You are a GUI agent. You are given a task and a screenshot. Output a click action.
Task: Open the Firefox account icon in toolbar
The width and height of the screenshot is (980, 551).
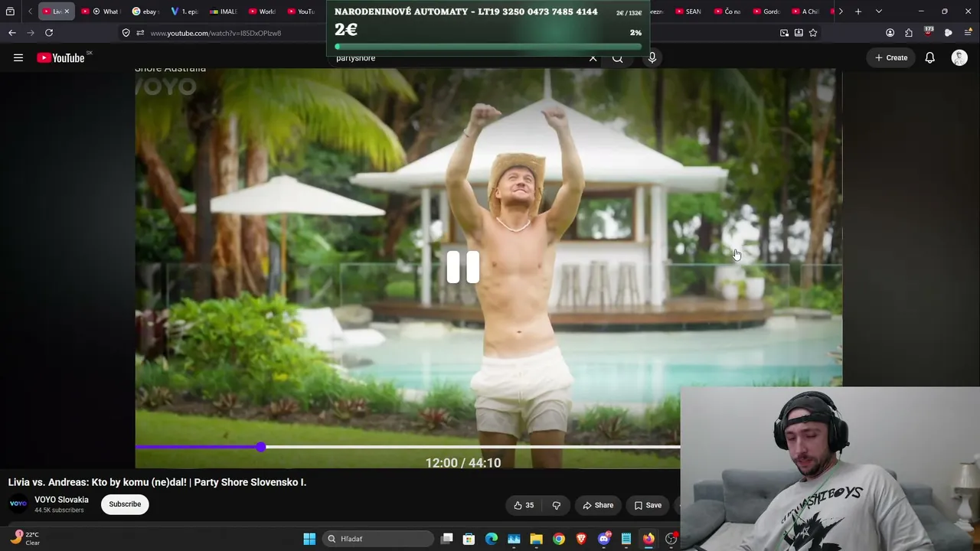click(890, 33)
